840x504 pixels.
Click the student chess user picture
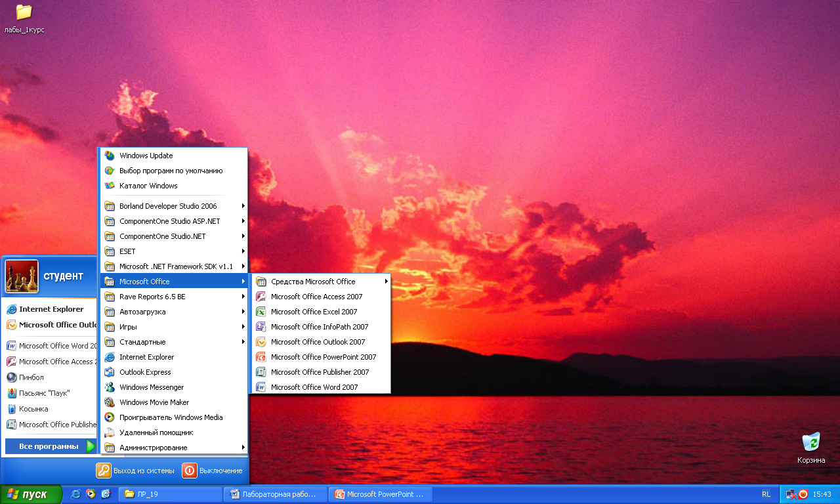pos(22,276)
